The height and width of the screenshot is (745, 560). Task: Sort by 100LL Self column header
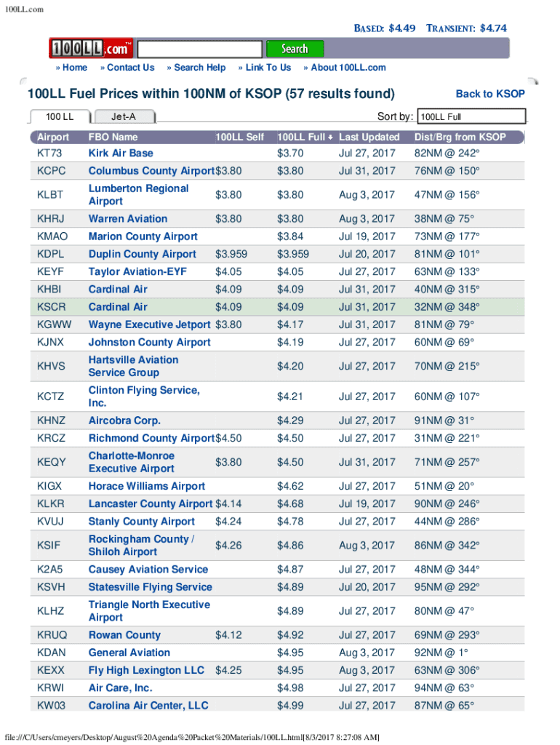(x=239, y=137)
